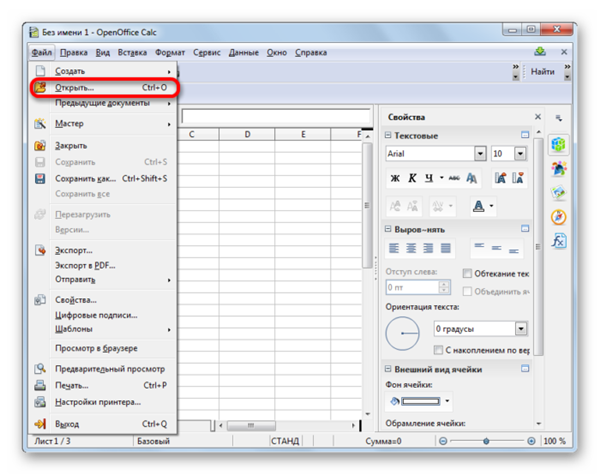Open the Данные menu
This screenshot has width=600, height=475.
[x=243, y=52]
